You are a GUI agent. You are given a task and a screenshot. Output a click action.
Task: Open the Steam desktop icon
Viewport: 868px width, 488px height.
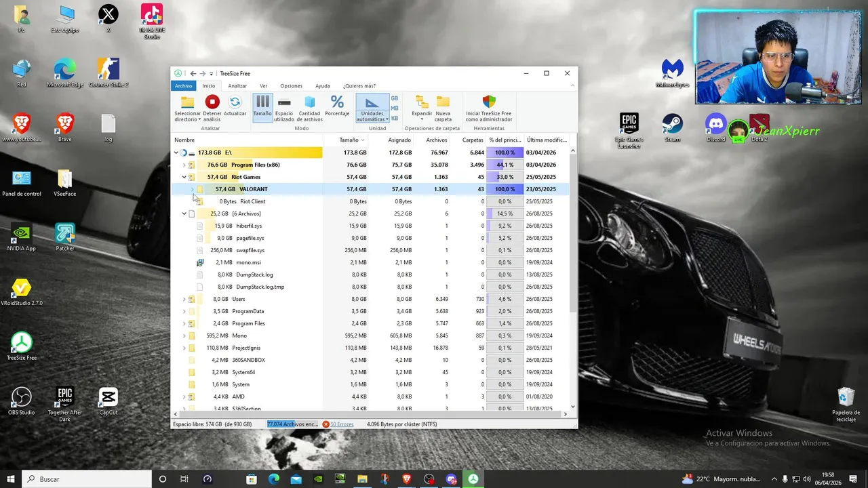click(673, 127)
